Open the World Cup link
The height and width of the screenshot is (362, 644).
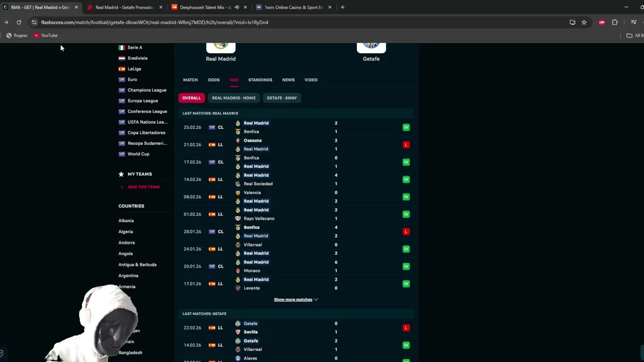[x=138, y=154]
